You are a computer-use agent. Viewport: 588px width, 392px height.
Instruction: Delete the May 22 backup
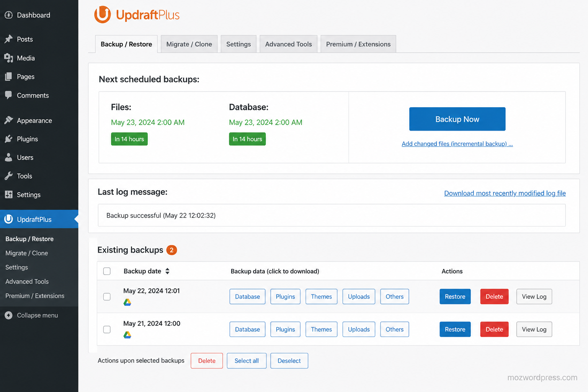tap(494, 297)
